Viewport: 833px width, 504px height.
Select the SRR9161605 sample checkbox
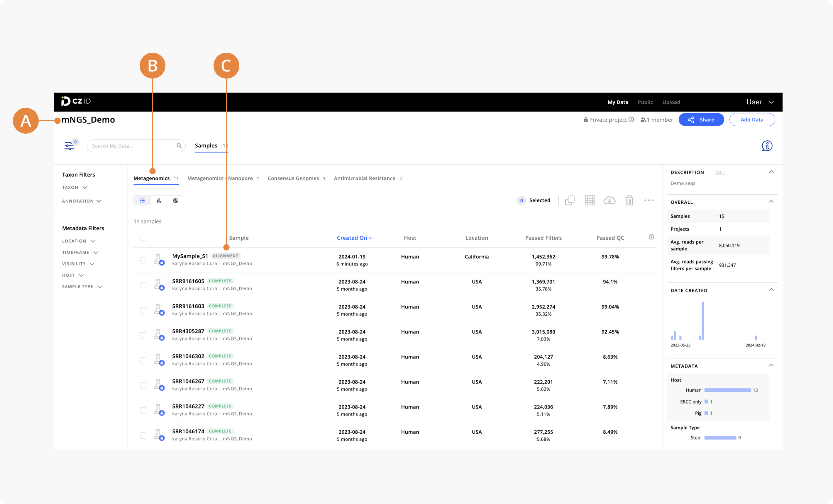143,285
